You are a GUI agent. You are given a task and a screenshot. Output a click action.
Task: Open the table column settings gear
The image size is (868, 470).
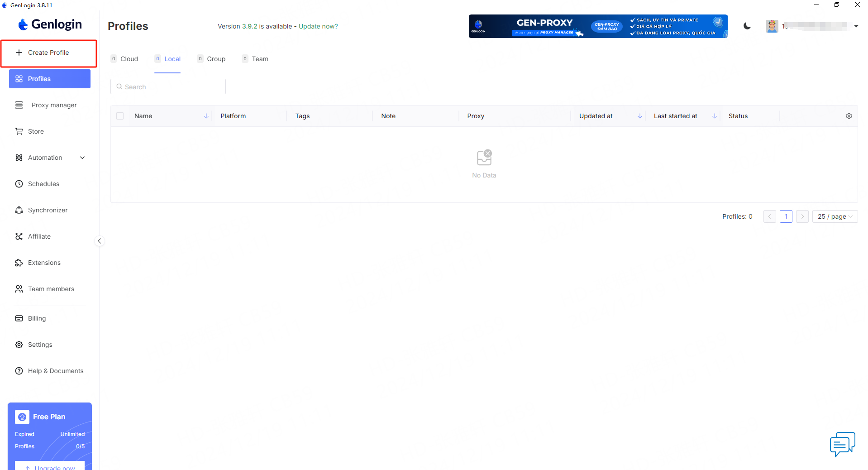point(849,116)
